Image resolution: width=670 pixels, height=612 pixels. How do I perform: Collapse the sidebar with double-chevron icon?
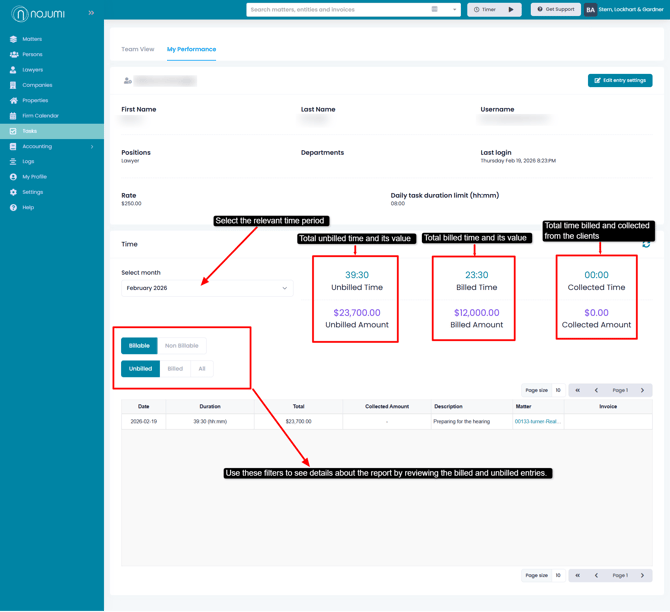(x=91, y=13)
